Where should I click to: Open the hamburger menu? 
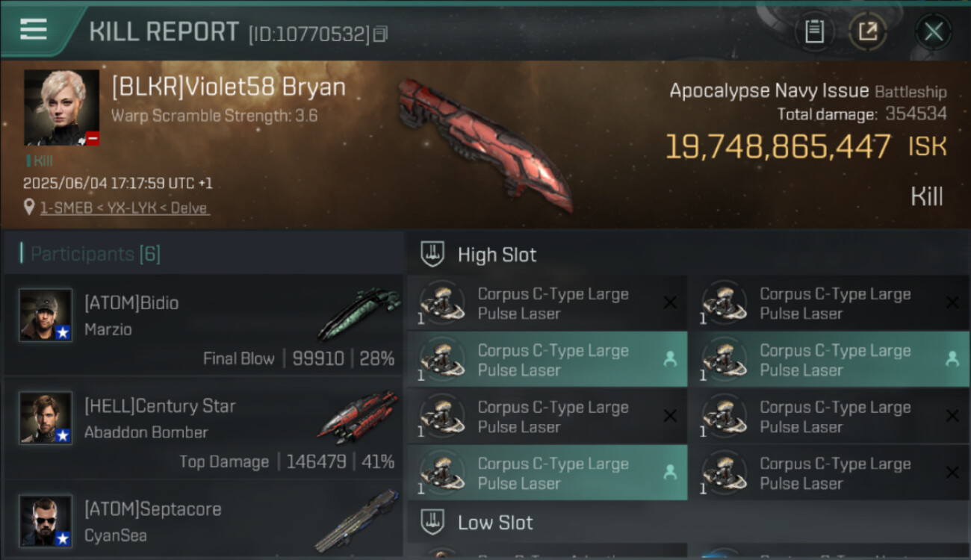tap(34, 30)
